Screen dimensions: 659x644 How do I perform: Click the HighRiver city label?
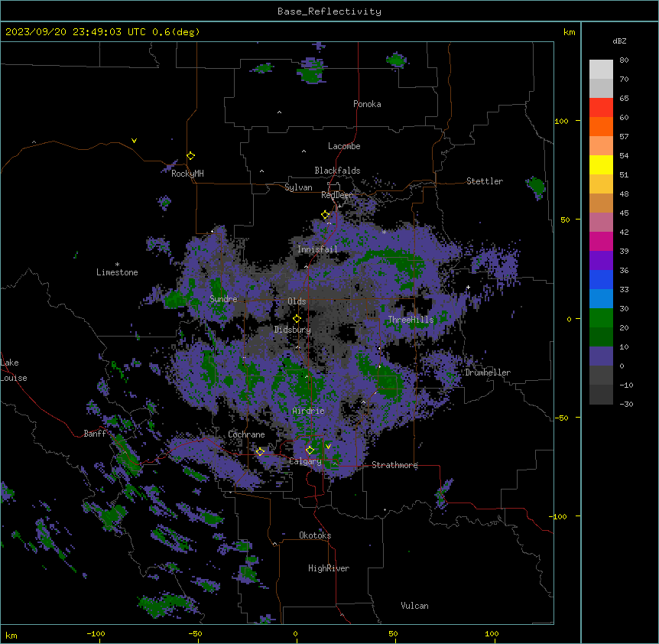click(329, 568)
